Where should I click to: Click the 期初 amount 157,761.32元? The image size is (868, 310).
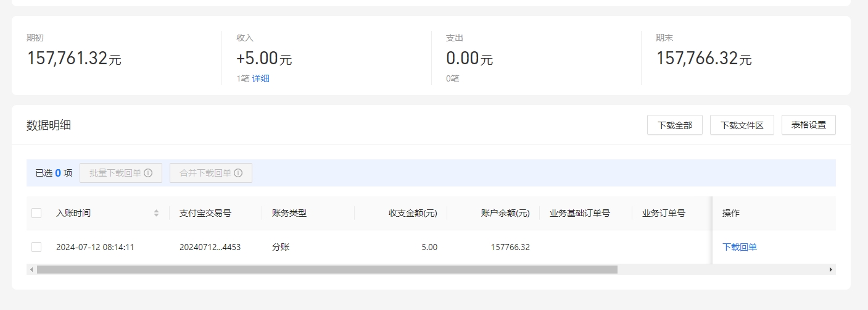pos(74,59)
